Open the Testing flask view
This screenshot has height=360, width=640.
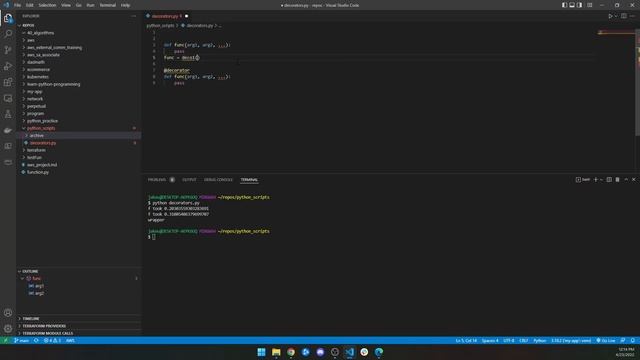coord(8,114)
